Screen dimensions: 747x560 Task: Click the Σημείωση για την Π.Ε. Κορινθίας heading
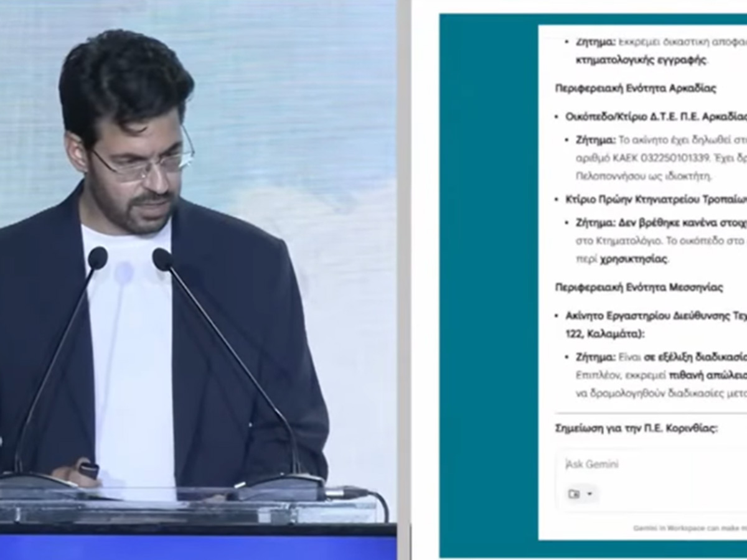636,429
